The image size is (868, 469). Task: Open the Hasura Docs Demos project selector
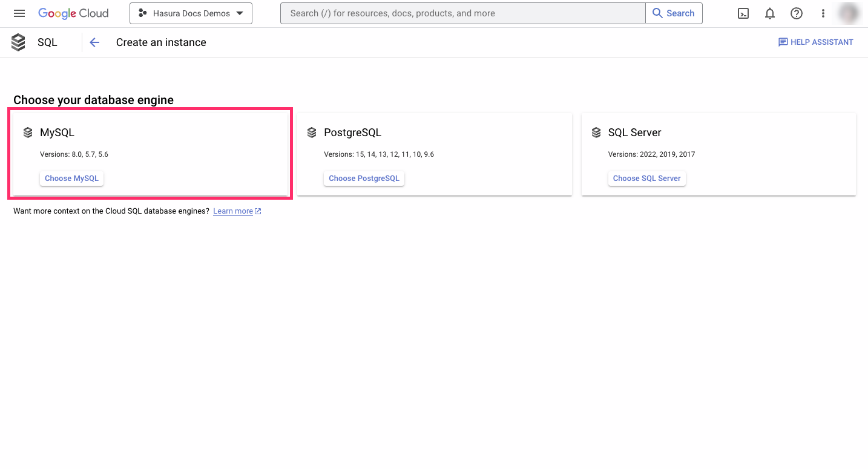(x=191, y=13)
